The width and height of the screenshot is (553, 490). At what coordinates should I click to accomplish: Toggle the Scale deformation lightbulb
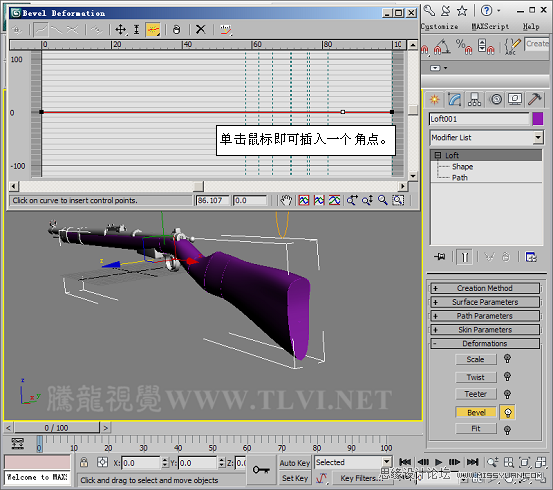[508, 359]
